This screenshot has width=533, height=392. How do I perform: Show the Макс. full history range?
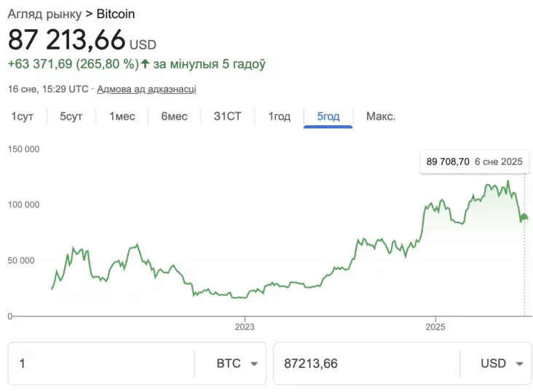click(x=381, y=116)
